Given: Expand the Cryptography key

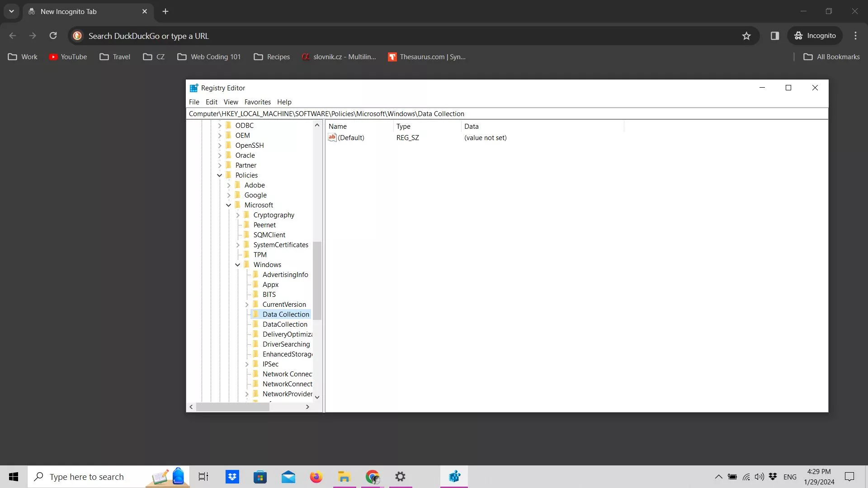Looking at the screenshot, I should click(238, 215).
